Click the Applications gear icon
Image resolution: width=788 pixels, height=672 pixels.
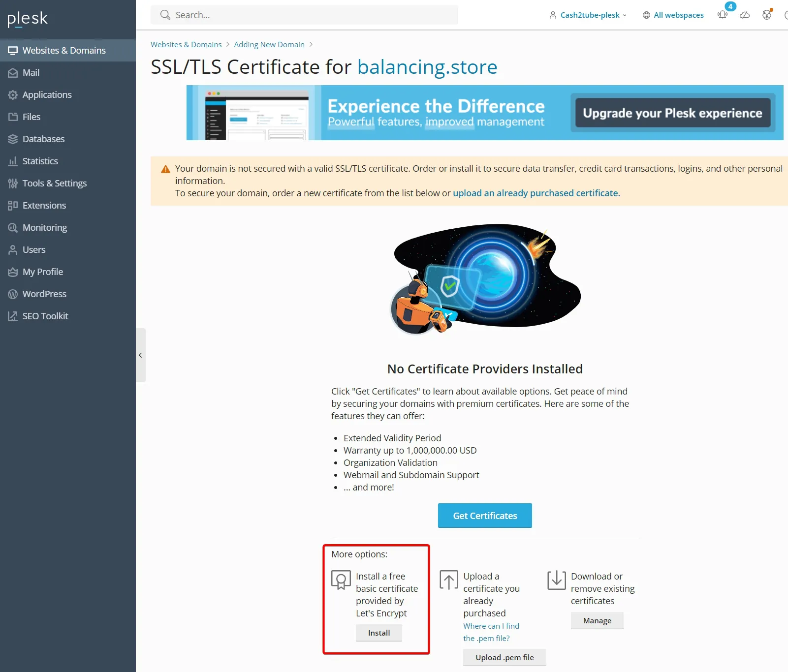[x=13, y=95]
